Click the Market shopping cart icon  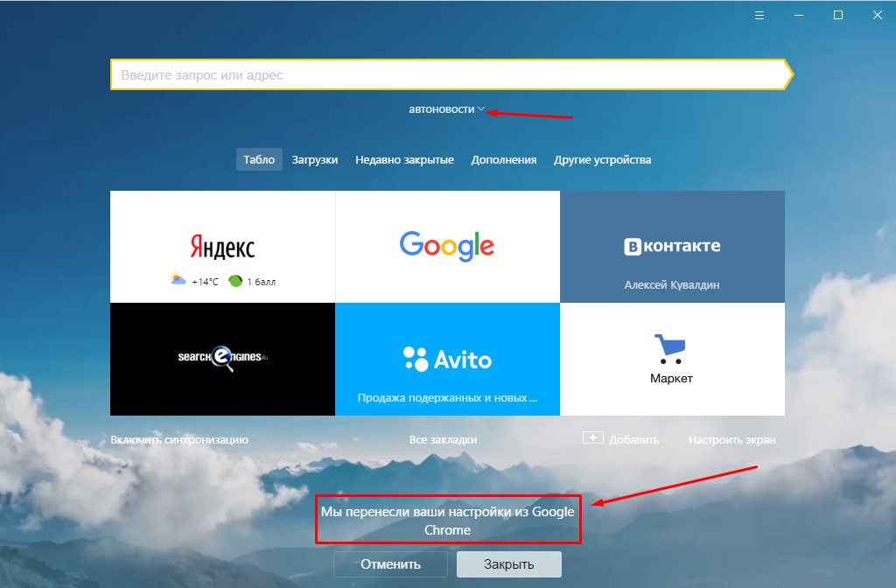(671, 349)
